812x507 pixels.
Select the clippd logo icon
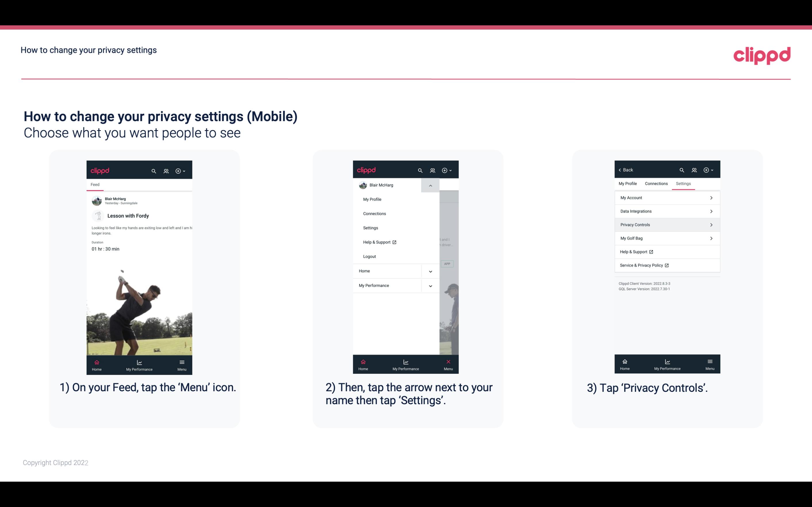tap(761, 55)
